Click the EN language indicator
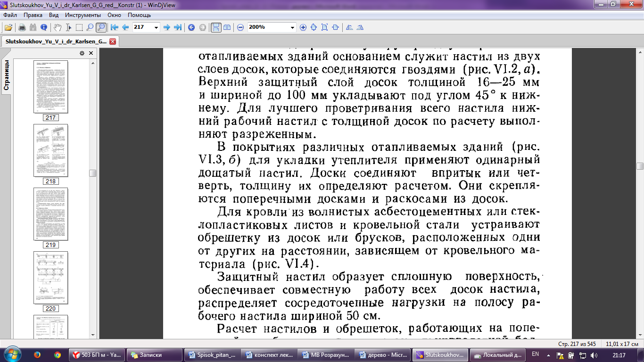 (x=535, y=354)
